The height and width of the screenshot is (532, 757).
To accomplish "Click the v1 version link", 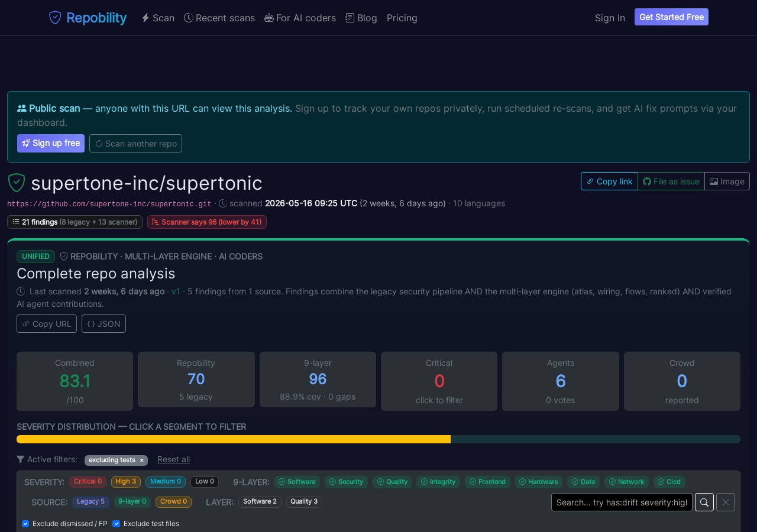I will [176, 291].
